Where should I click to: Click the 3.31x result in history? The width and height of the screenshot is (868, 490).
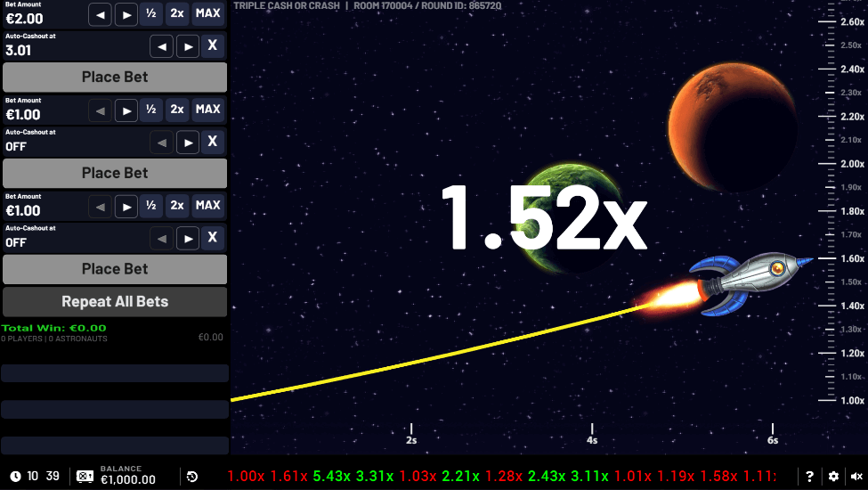[x=375, y=476]
